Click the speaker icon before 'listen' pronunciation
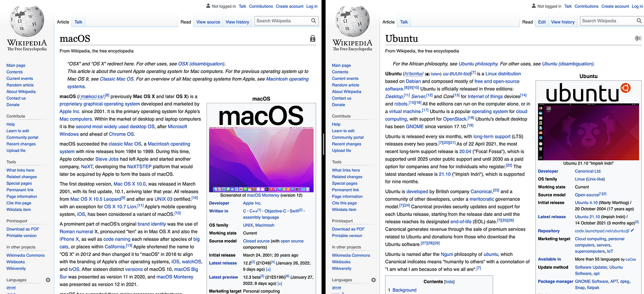This screenshot has width=644, height=294. [x=427, y=74]
